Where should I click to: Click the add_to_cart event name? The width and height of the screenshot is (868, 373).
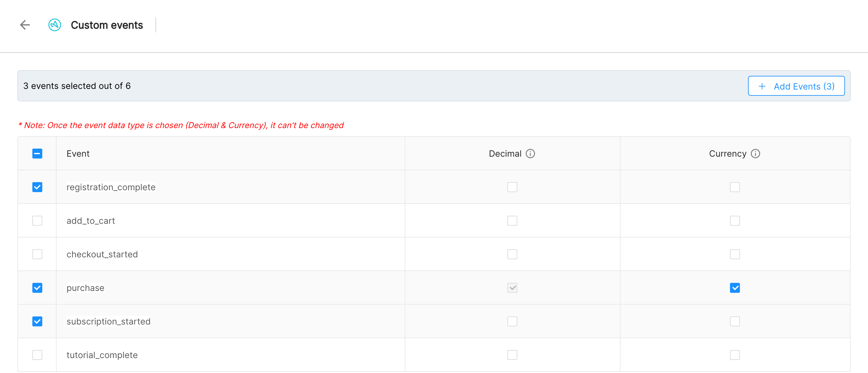(x=91, y=221)
